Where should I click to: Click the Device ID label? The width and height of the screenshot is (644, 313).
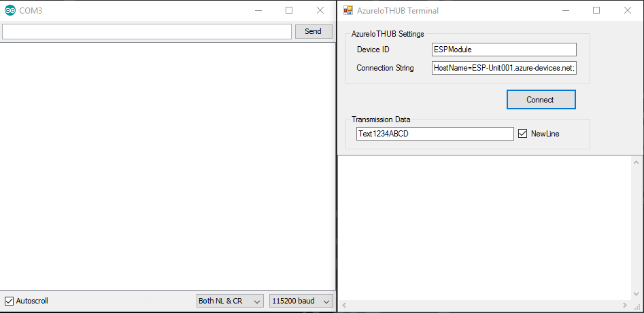[x=373, y=50]
